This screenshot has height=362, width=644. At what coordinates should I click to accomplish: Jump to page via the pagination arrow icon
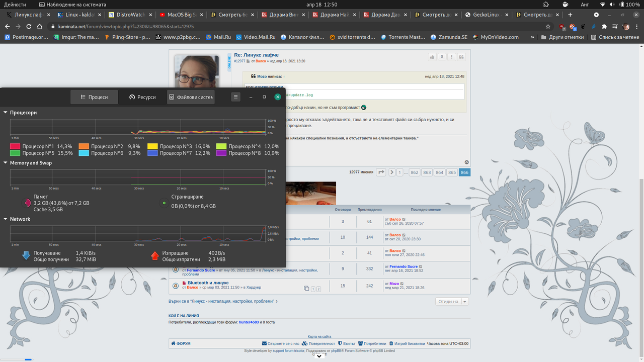point(381,172)
